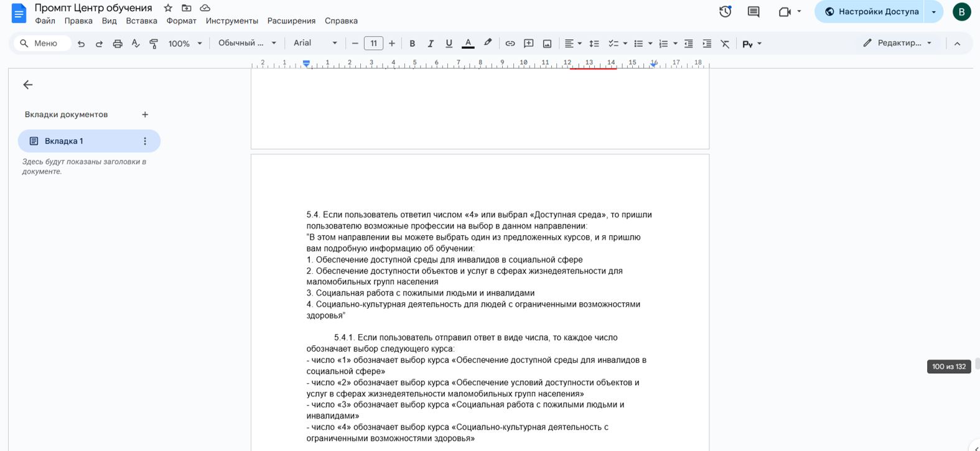Run spelling and grammar check
This screenshot has height=451, width=980.
[x=136, y=44]
